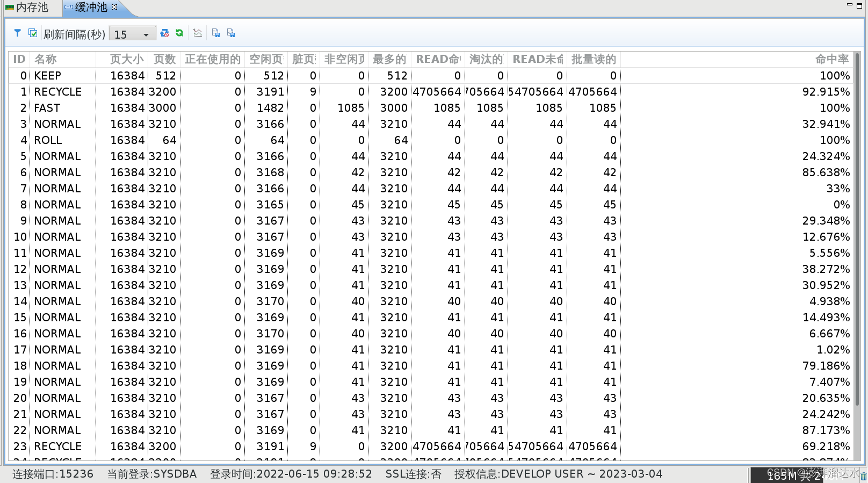Sort by the ID column header
This screenshot has height=483, width=868.
(19, 59)
